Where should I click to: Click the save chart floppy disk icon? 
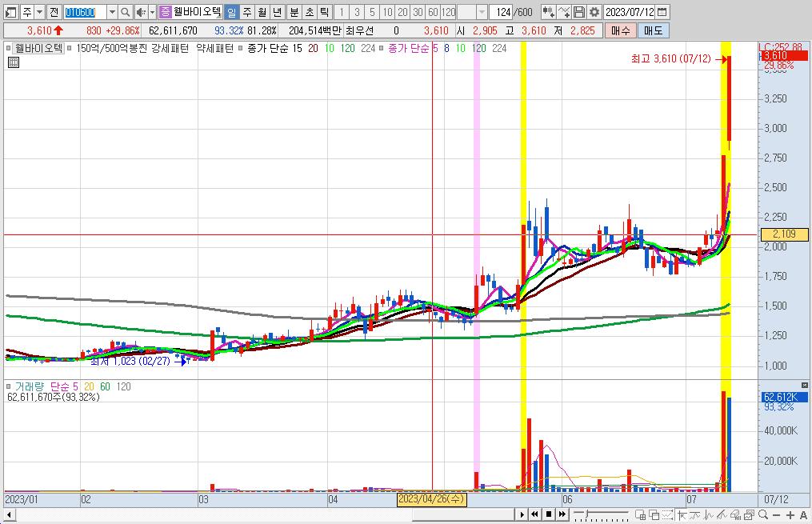(x=579, y=12)
